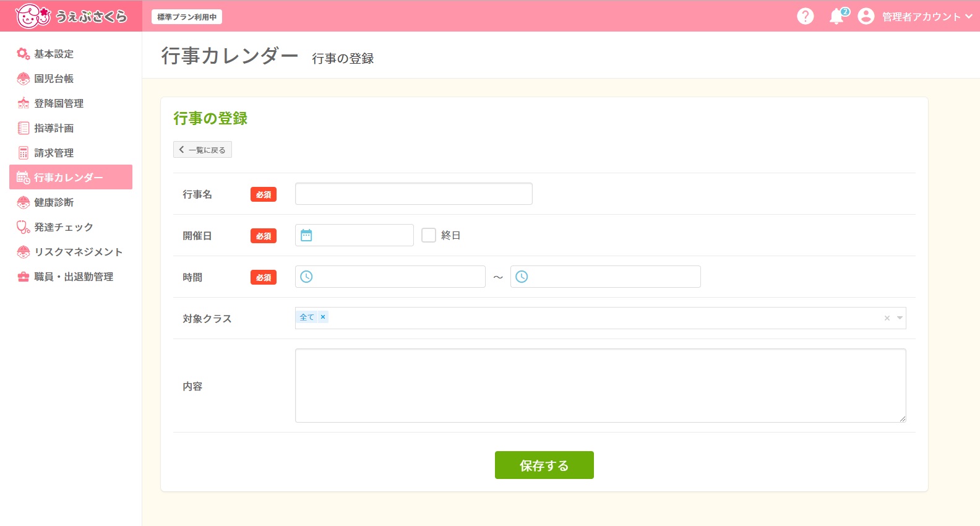The width and height of the screenshot is (980, 526).
Task: Click the 健康診断 face icon
Action: point(24,202)
